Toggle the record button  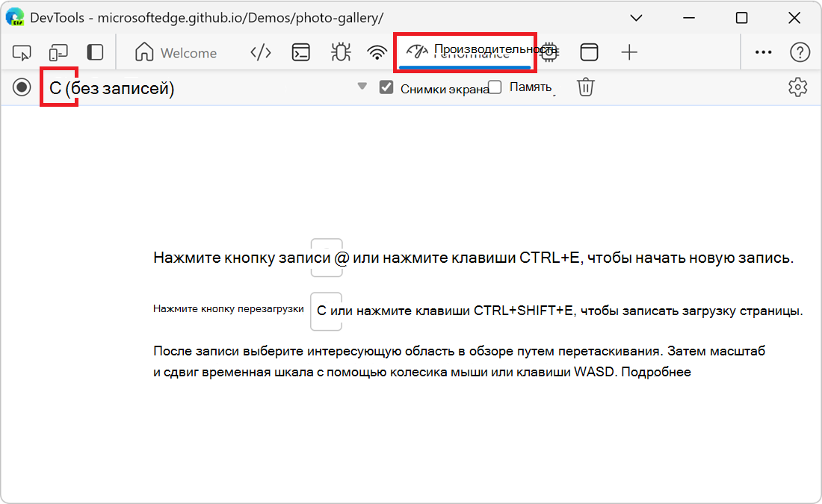pyautogui.click(x=22, y=87)
